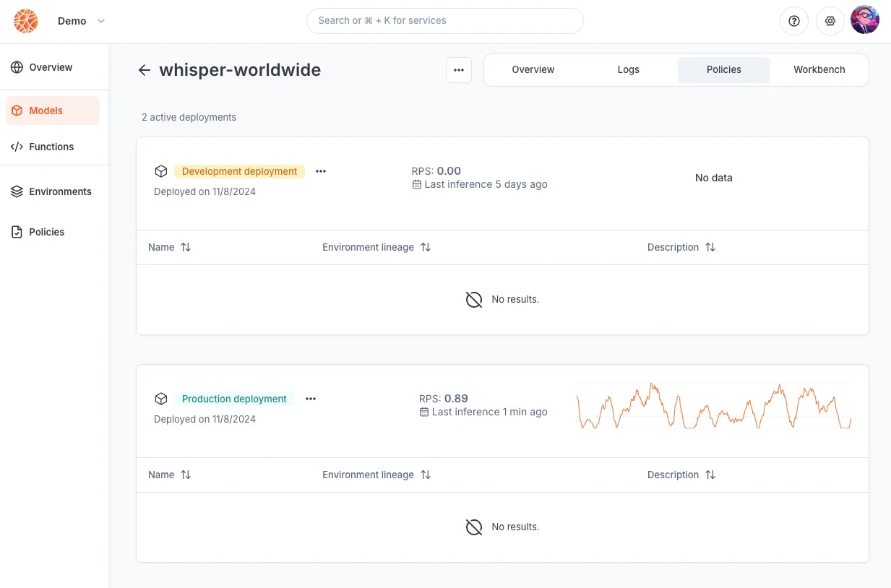Select the Policies tab
891x588 pixels.
click(x=724, y=70)
